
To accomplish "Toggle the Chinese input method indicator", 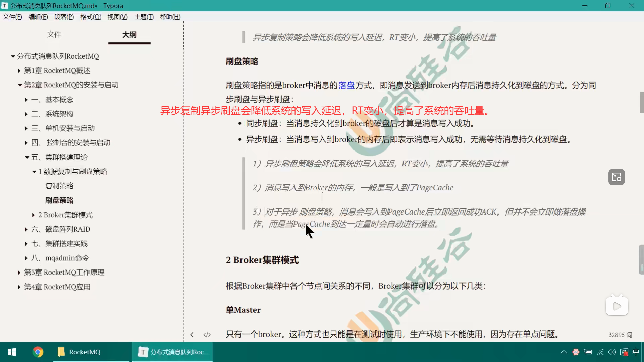I will coord(636,352).
